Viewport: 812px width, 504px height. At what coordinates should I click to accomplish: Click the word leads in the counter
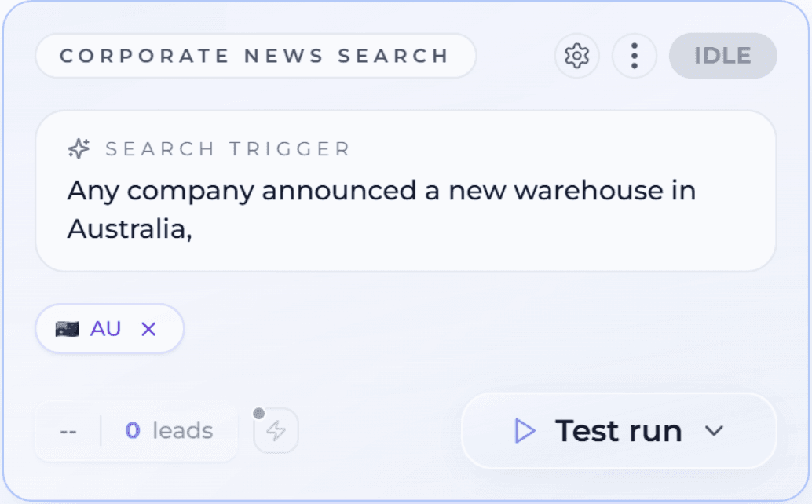click(182, 430)
